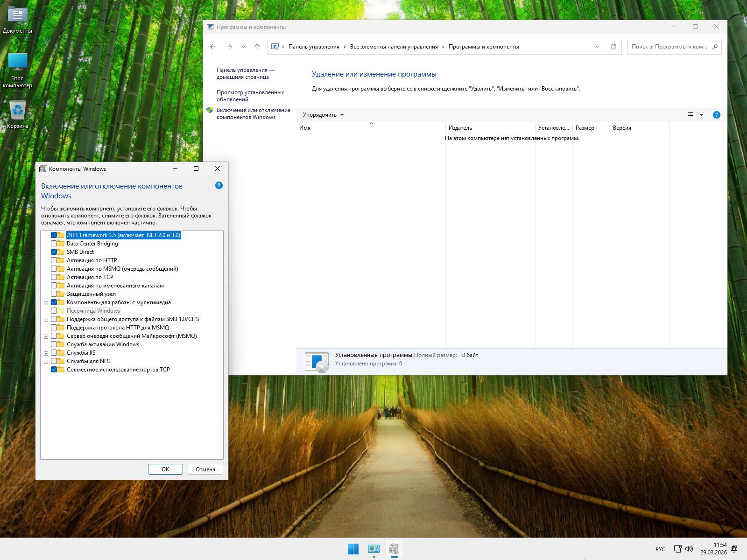
Task: Open help in Programs and Features toolbar
Action: pos(716,115)
